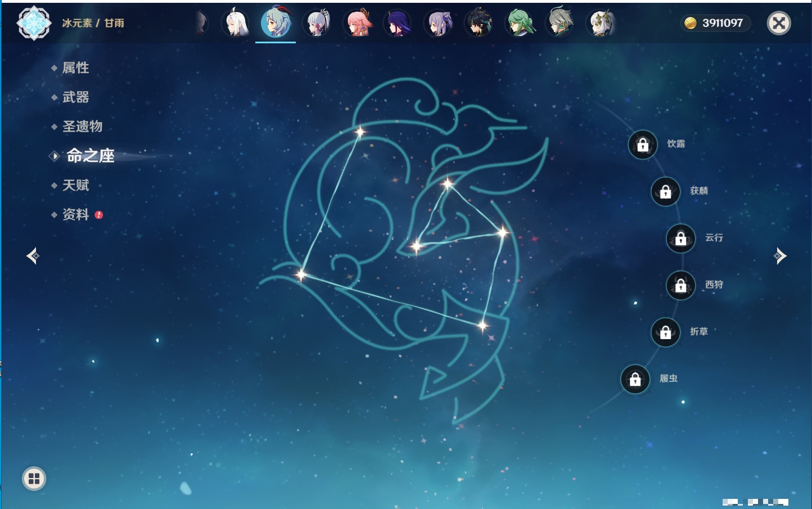This screenshot has height=509, width=812.
Task: Open the 属性 attributes menu
Action: 75,68
